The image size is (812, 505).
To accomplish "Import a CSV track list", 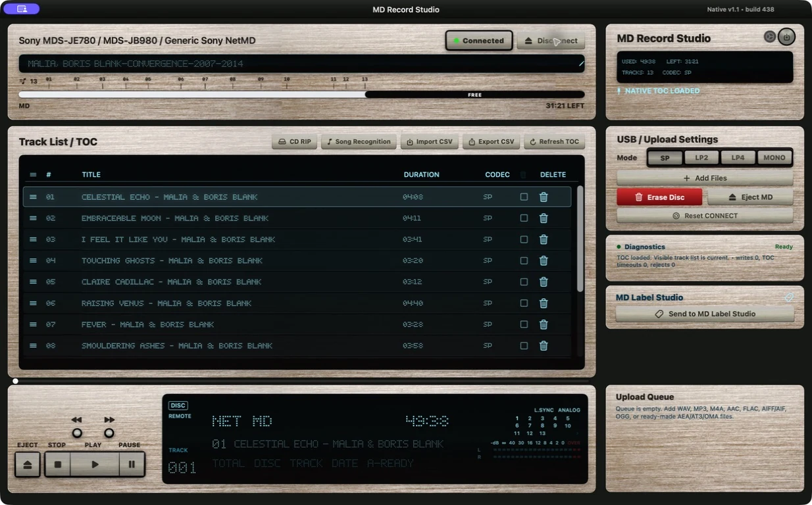I will [430, 141].
